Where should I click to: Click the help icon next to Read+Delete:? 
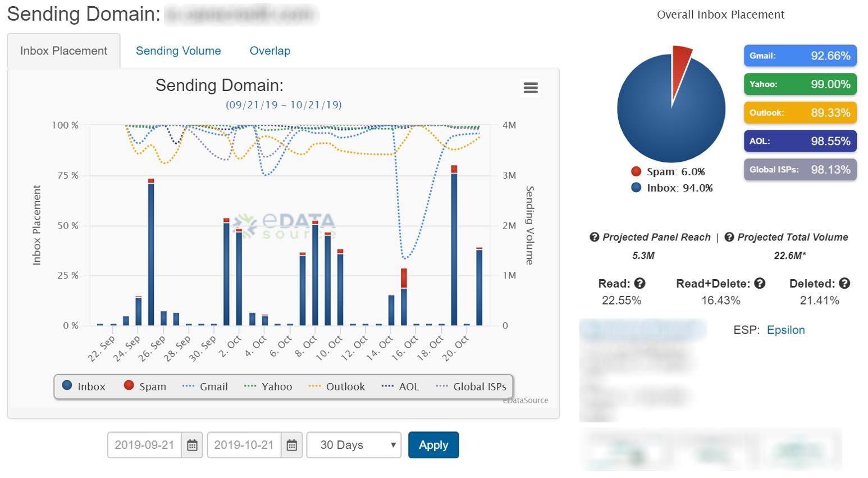[760, 284]
